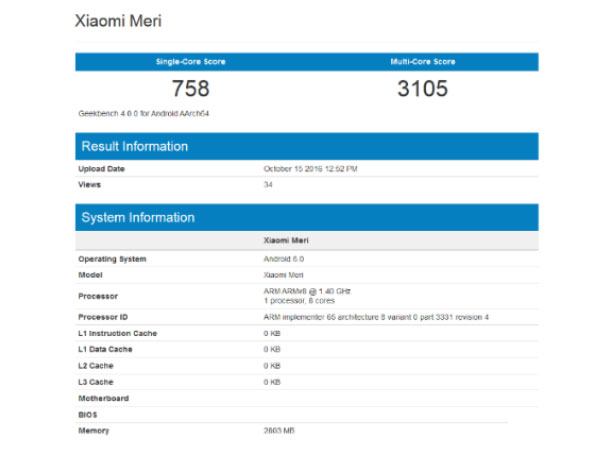Click the multi-core value 3105
Image resolution: width=600 pixels, height=450 pixels.
coord(422,88)
